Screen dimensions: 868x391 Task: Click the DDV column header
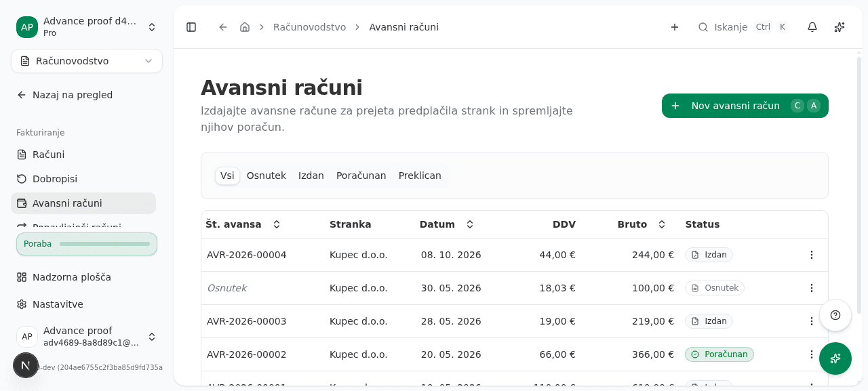[564, 224]
